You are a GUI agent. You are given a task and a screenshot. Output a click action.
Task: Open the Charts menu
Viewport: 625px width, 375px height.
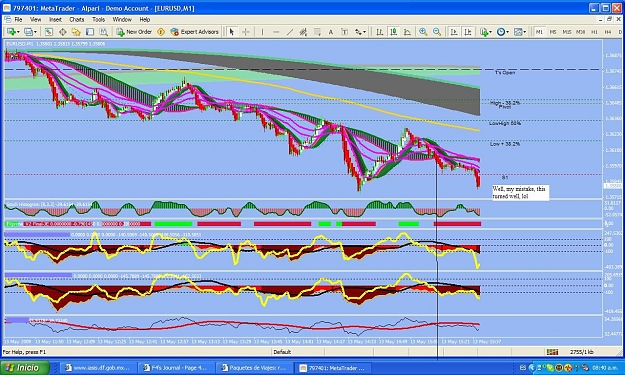77,20
